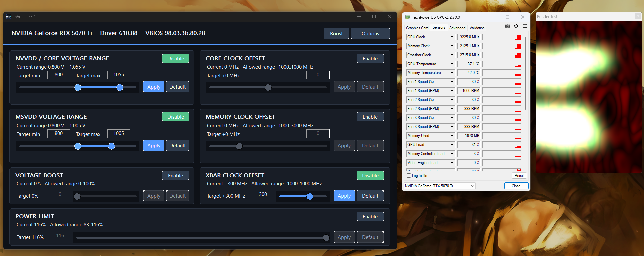This screenshot has height=256, width=644.
Task: Check the Log to file checkbox
Action: coord(409,176)
